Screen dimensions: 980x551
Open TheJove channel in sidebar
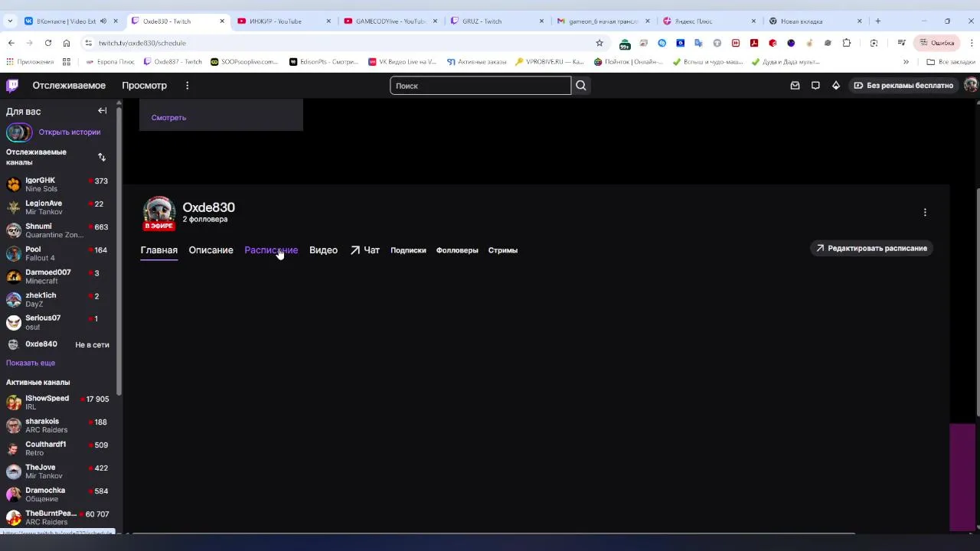(58, 471)
